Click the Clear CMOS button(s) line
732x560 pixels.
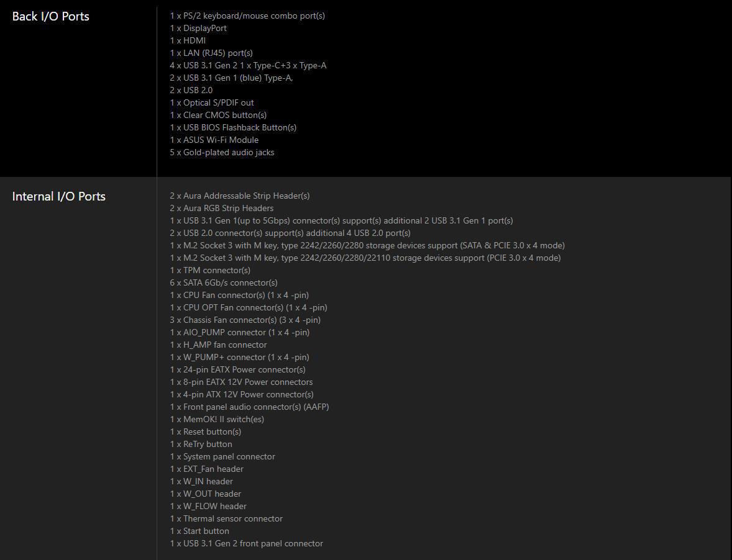pos(219,115)
